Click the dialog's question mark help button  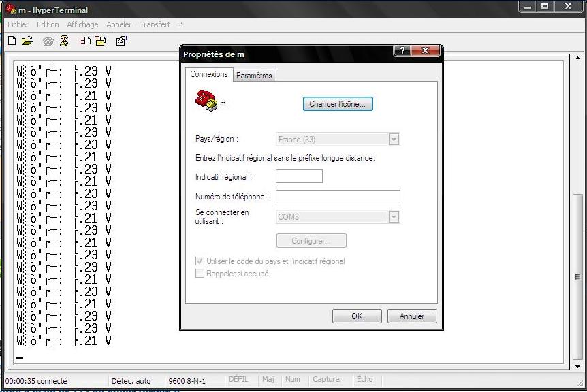click(402, 50)
